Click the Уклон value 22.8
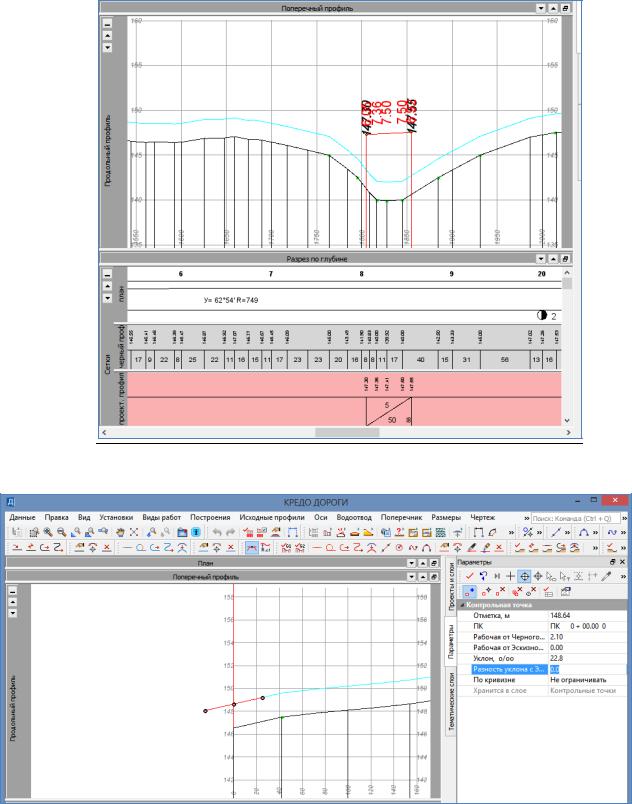 (587, 658)
